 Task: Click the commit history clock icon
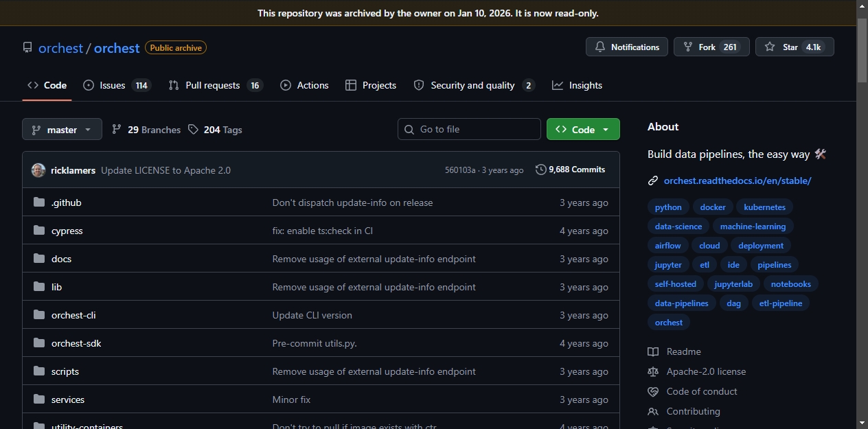point(541,170)
